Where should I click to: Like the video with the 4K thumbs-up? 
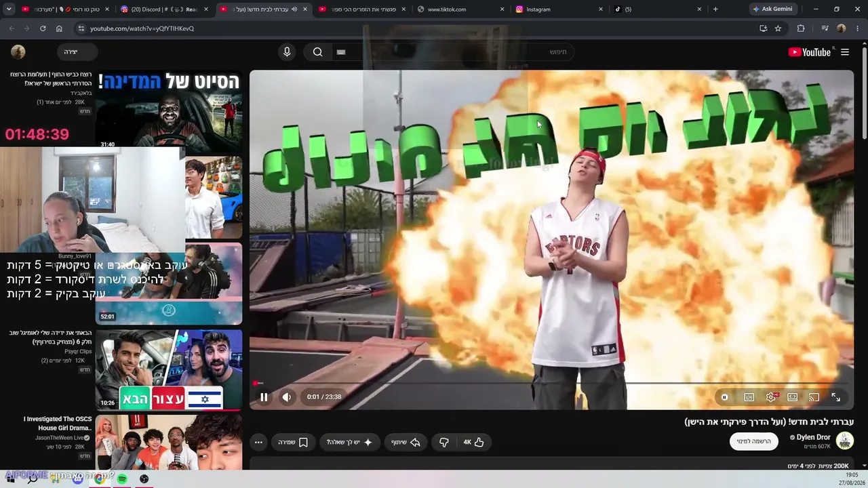[473, 442]
